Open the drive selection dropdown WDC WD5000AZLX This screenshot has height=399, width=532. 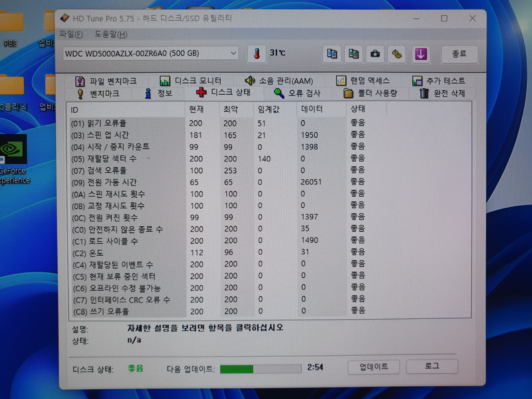pos(151,53)
